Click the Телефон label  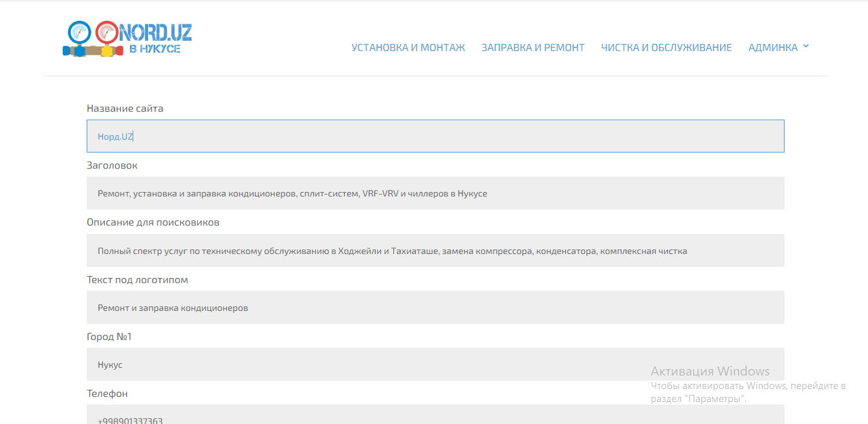coord(107,394)
